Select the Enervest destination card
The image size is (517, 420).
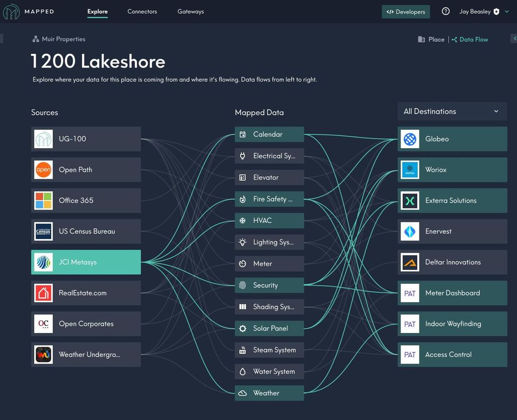453,231
